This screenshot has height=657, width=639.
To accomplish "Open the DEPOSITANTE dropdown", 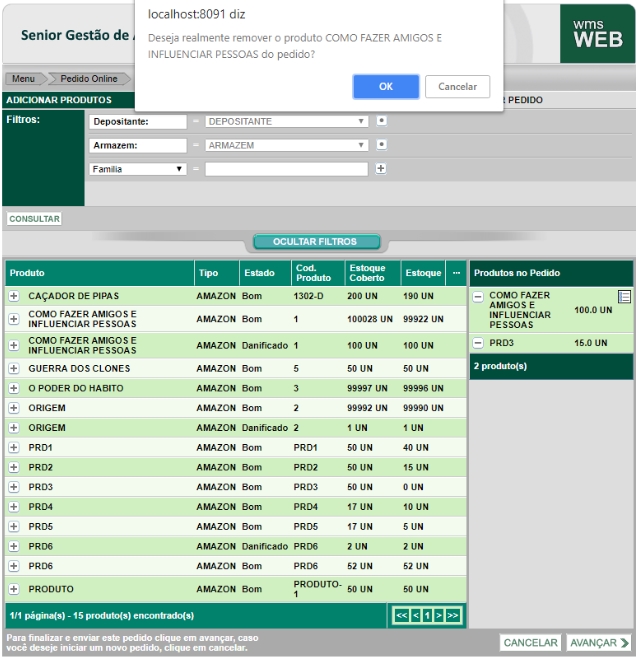I will [x=286, y=122].
